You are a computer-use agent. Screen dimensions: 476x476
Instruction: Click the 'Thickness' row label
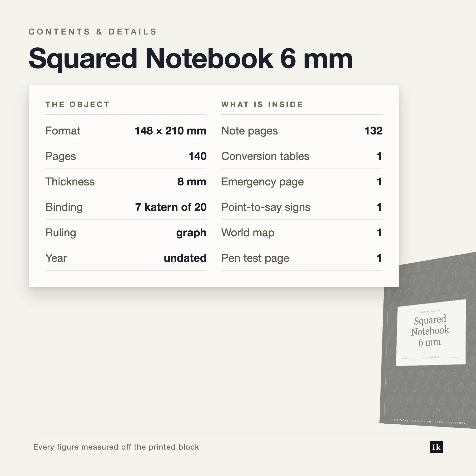pos(70,182)
